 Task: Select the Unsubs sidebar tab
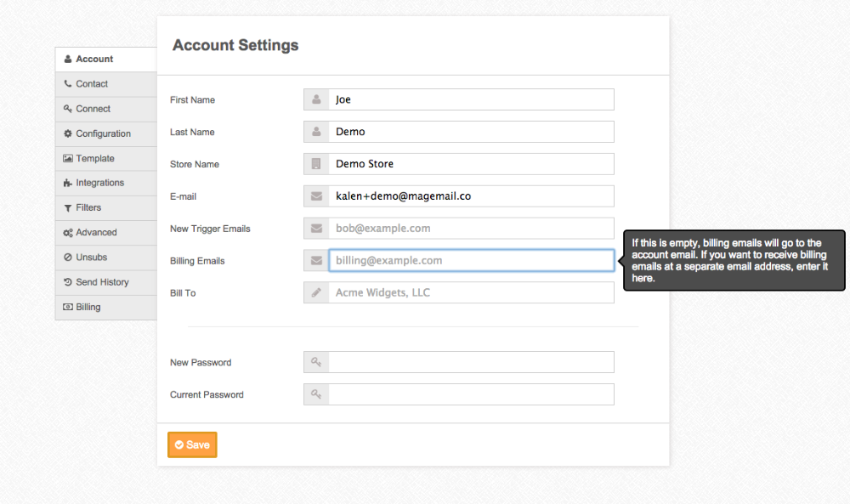tap(91, 258)
